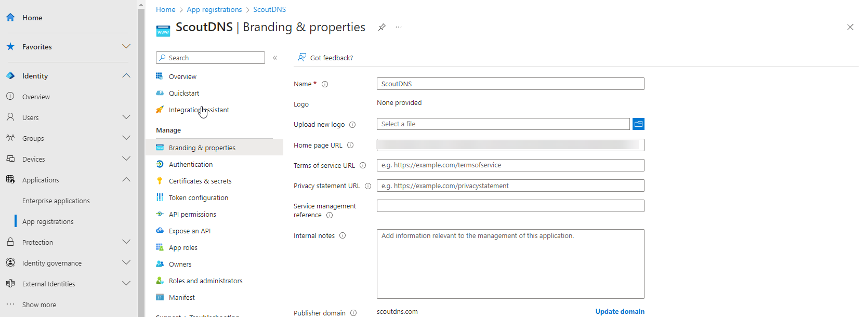Click info icon beside Terms of service URL
Image resolution: width=868 pixels, height=317 pixels.
pos(363,166)
